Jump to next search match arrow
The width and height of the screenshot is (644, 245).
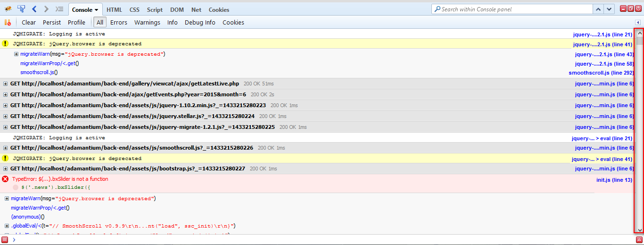click(x=610, y=9)
